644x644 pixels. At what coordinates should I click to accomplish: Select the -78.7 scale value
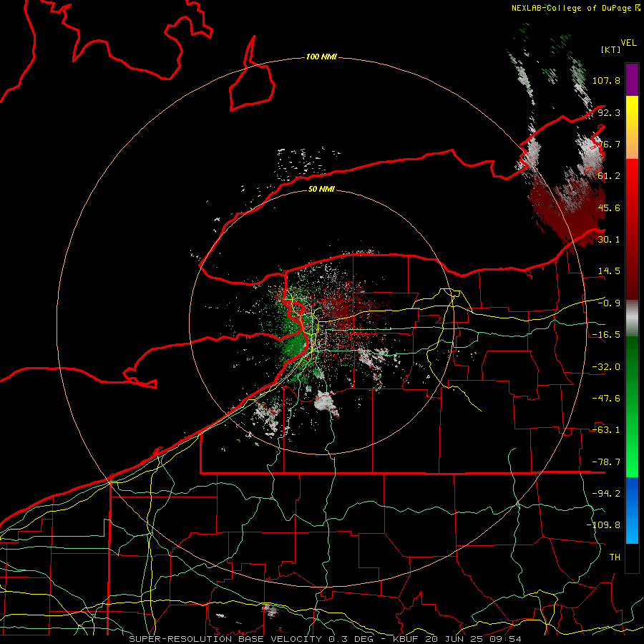(x=606, y=462)
